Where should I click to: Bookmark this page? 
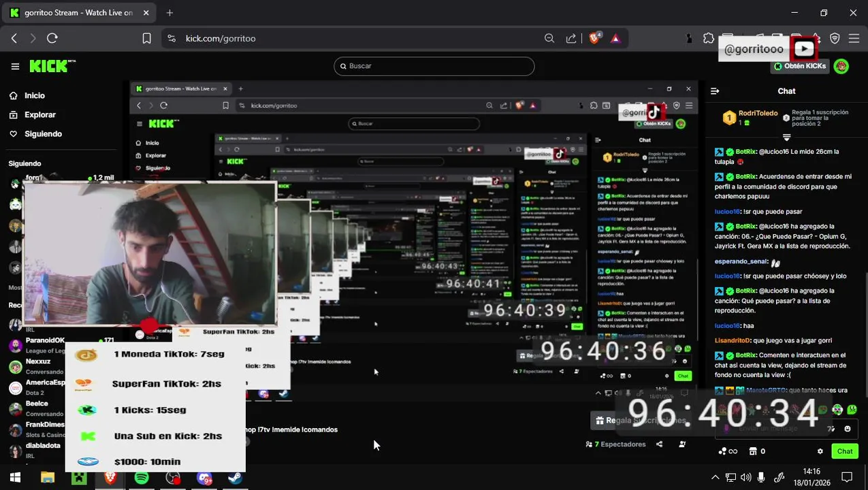pyautogui.click(x=146, y=39)
